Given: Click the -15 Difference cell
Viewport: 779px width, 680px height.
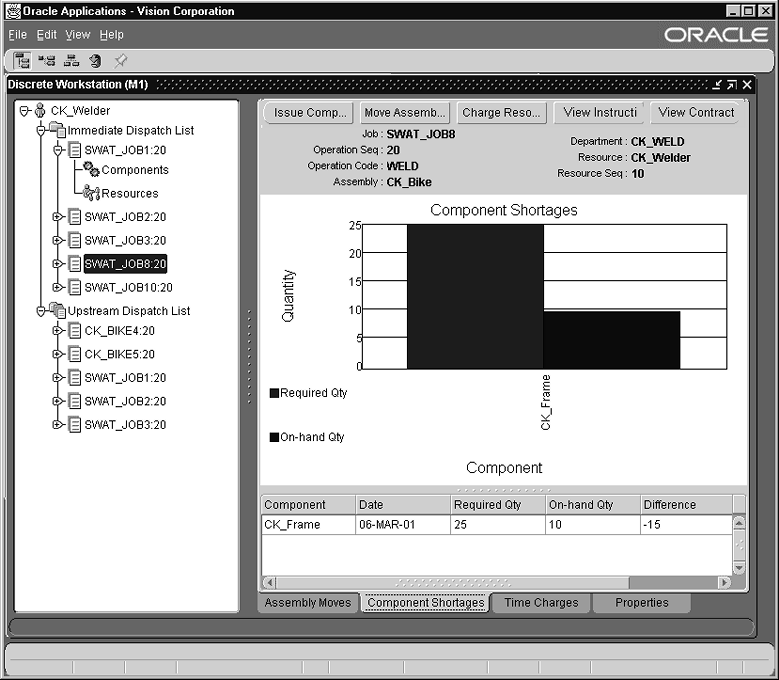Looking at the screenshot, I should click(x=687, y=525).
